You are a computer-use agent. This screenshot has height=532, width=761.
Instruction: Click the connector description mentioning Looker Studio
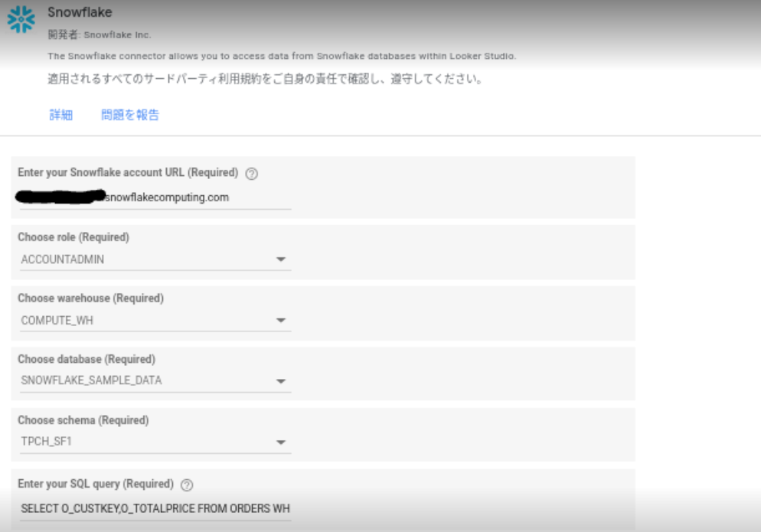pos(282,57)
